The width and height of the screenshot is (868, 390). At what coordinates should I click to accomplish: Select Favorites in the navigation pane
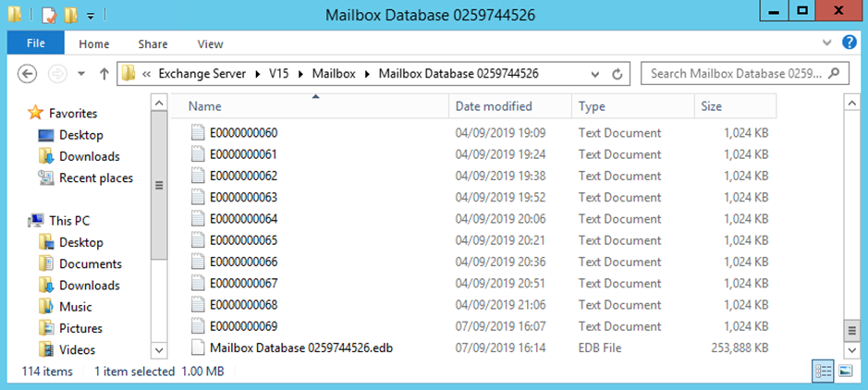72,114
